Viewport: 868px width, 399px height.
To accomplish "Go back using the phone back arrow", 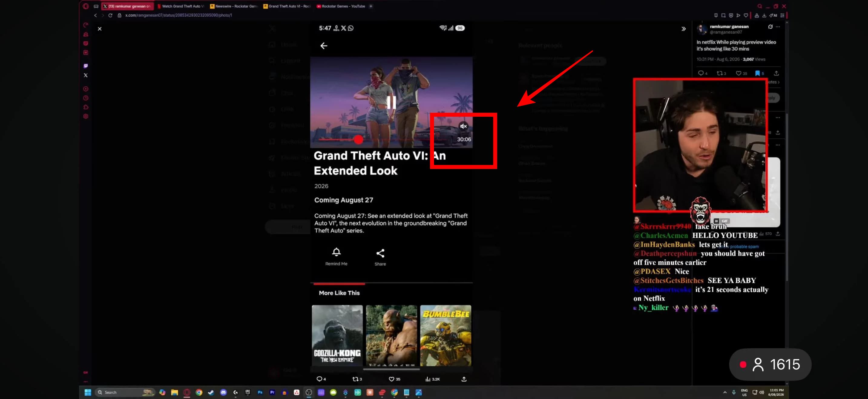I will click(324, 46).
